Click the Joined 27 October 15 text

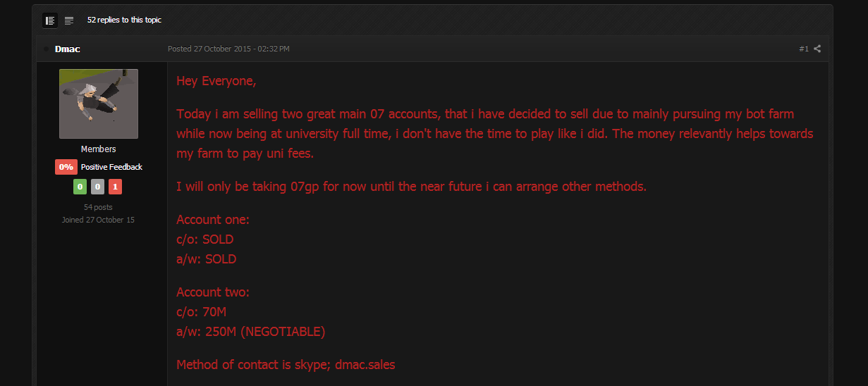coord(98,220)
